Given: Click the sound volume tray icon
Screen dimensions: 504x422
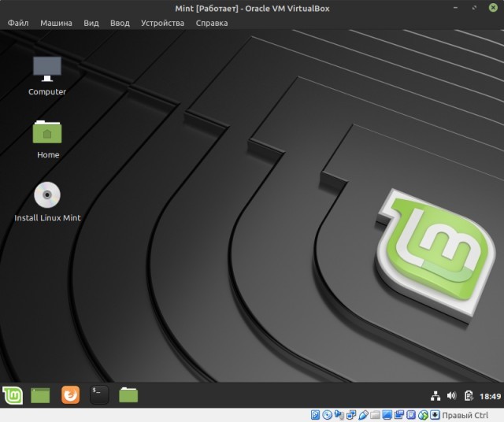Looking at the screenshot, I should click(451, 396).
